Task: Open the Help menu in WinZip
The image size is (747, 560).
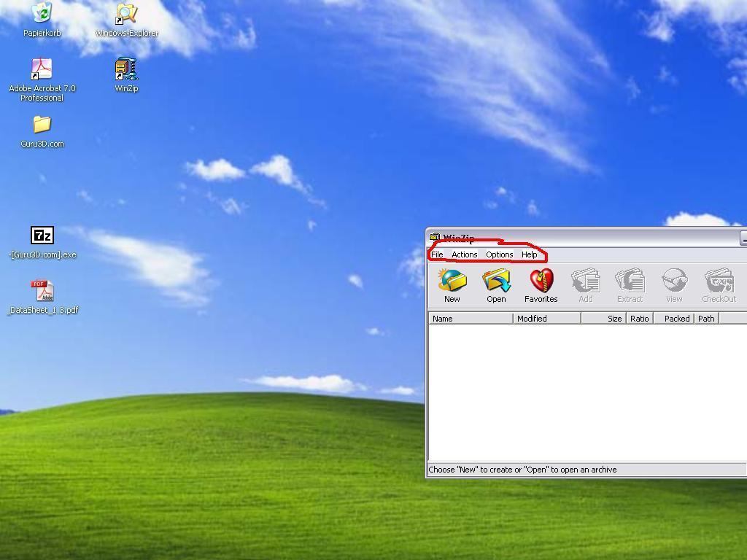Action: (x=530, y=254)
